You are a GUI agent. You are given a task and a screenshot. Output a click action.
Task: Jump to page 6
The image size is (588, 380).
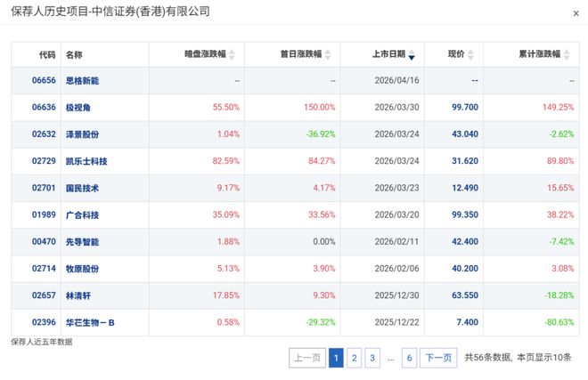(410, 358)
